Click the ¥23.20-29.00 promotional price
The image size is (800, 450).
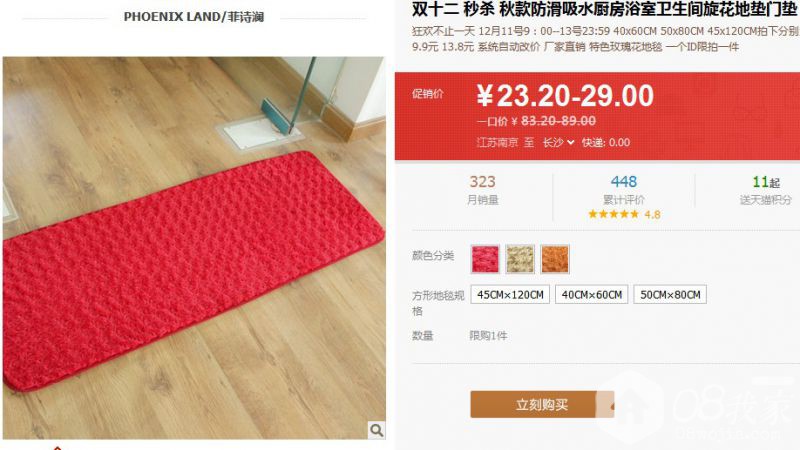(565, 96)
